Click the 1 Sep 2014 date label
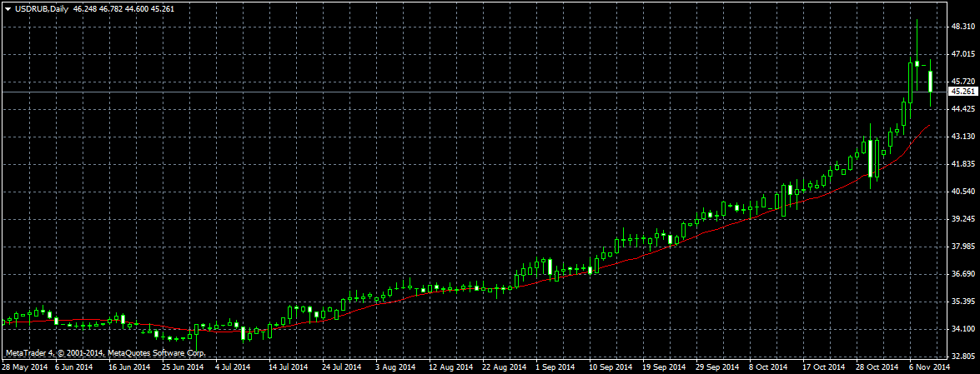 [555, 367]
